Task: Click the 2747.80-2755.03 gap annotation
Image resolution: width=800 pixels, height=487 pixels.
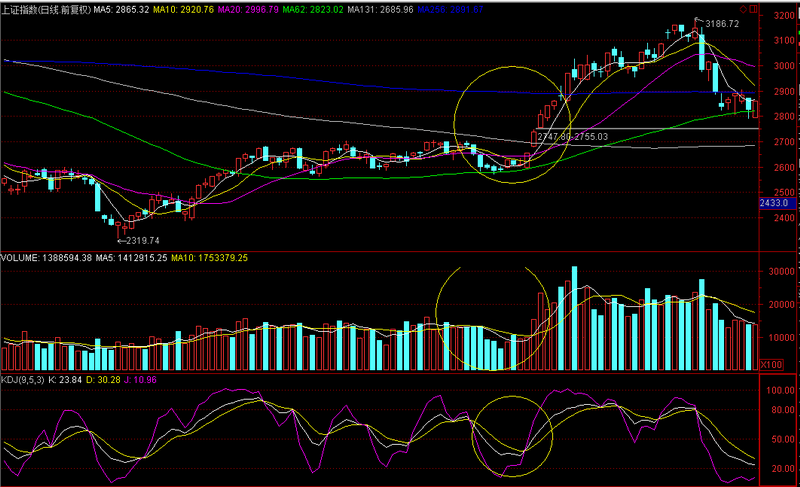Action: (571, 136)
